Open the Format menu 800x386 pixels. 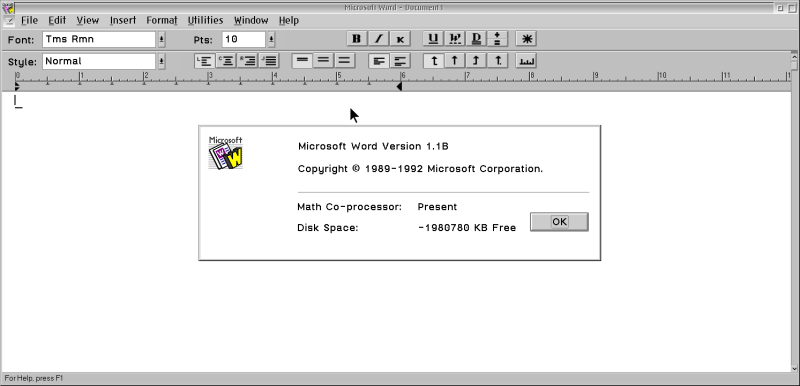coord(162,20)
